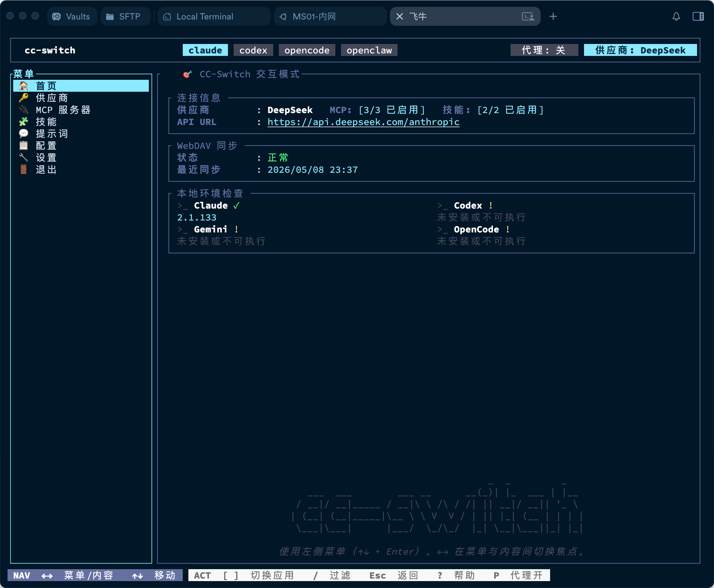The height and width of the screenshot is (588, 714).
Task: Select the codex app tab
Action: (x=253, y=50)
